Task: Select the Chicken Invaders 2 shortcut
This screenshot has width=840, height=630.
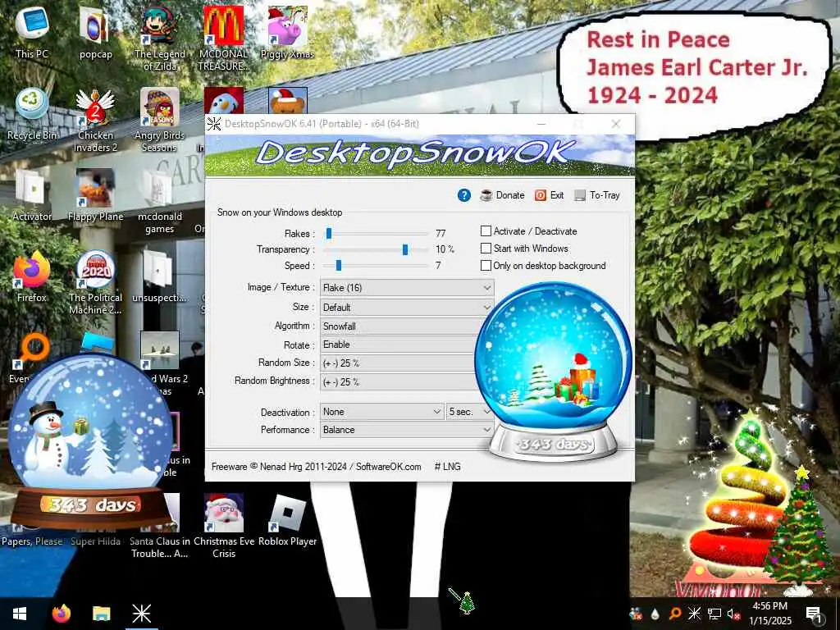Action: pos(95,121)
